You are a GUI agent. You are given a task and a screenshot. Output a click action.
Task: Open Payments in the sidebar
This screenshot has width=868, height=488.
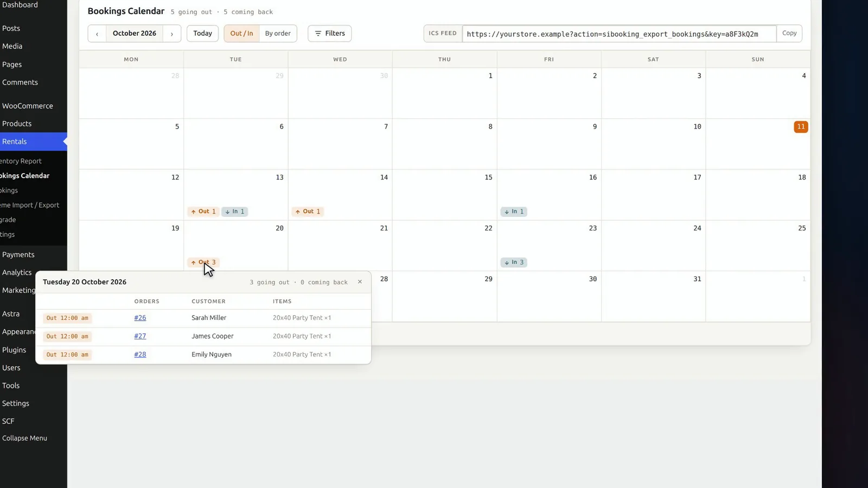tap(18, 255)
